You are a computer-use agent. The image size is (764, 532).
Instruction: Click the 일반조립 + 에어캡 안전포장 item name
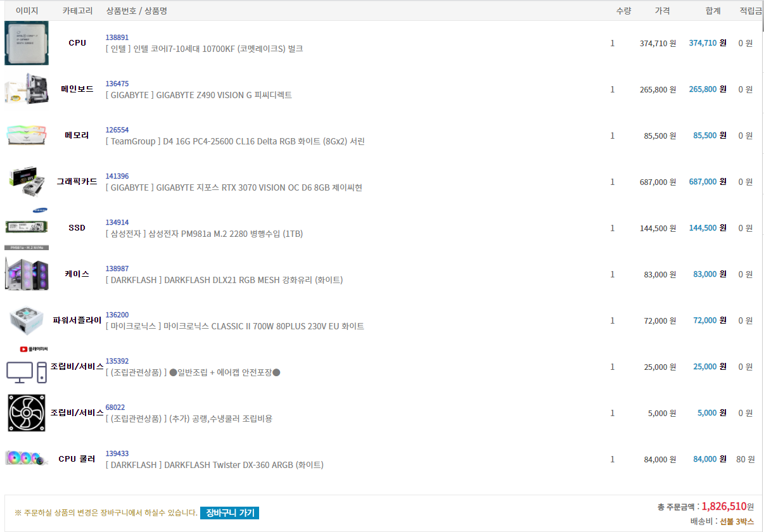click(x=193, y=372)
